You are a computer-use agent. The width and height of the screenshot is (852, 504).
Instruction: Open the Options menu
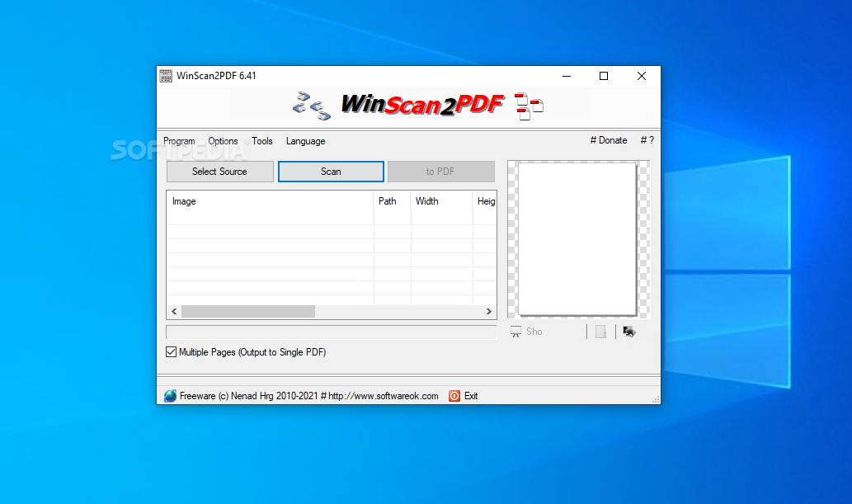223,141
